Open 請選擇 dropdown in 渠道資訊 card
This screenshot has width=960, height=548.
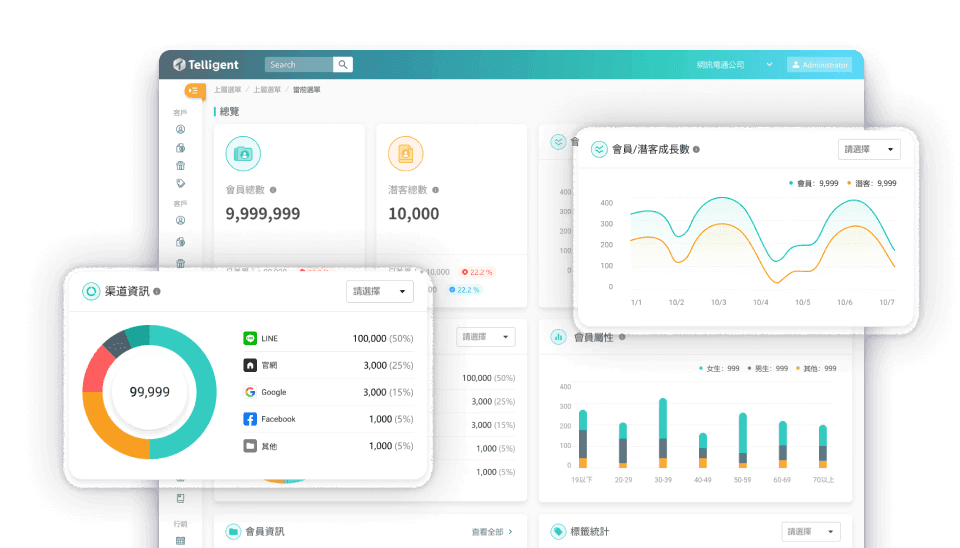[x=380, y=291]
